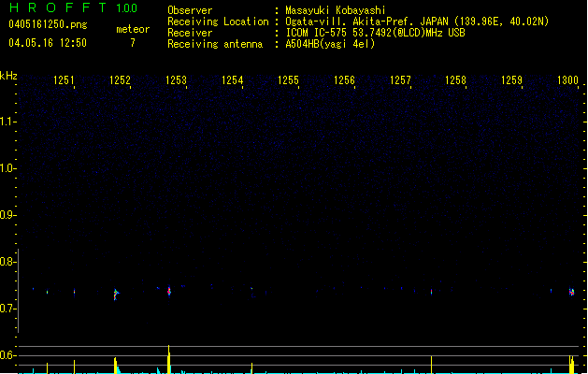Screen dimensions: 588x374
Task: Click the kHz axis unit label
Action: pyautogui.click(x=8, y=76)
